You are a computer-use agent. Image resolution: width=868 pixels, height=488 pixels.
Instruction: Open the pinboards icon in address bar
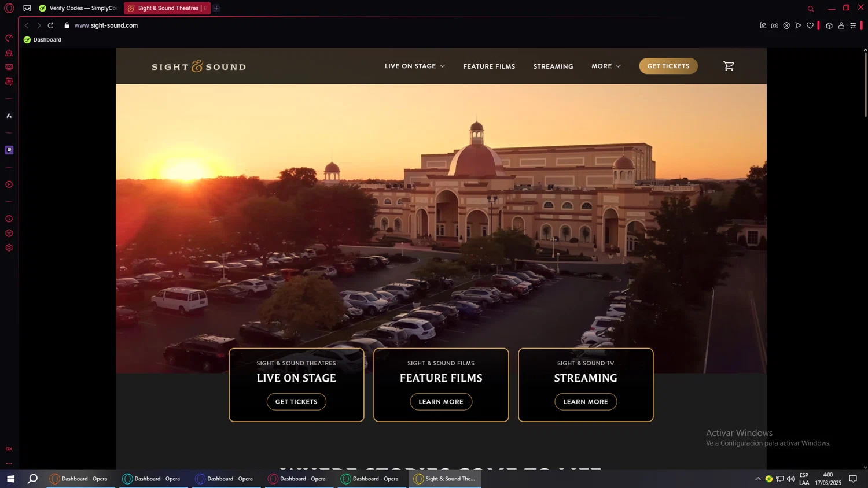(763, 25)
